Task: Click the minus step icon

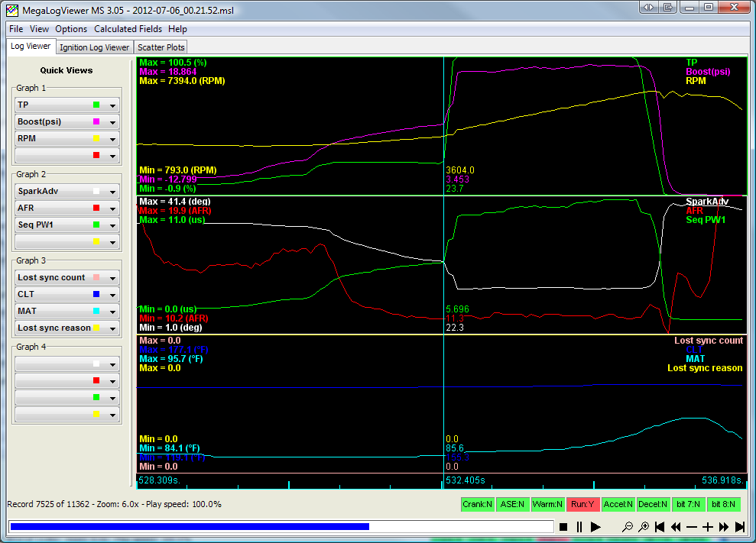Action: pos(692,527)
